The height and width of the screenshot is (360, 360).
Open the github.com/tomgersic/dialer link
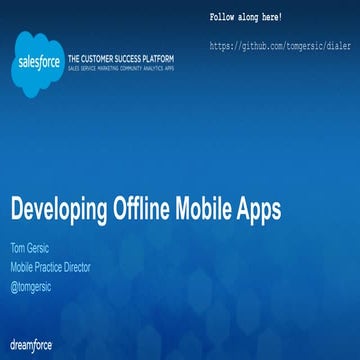tap(280, 46)
